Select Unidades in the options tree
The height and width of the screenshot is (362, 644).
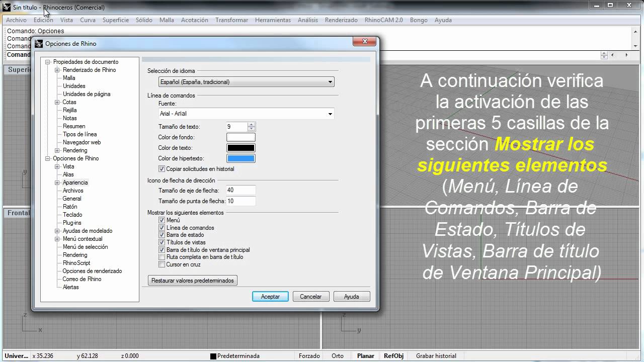(x=74, y=86)
